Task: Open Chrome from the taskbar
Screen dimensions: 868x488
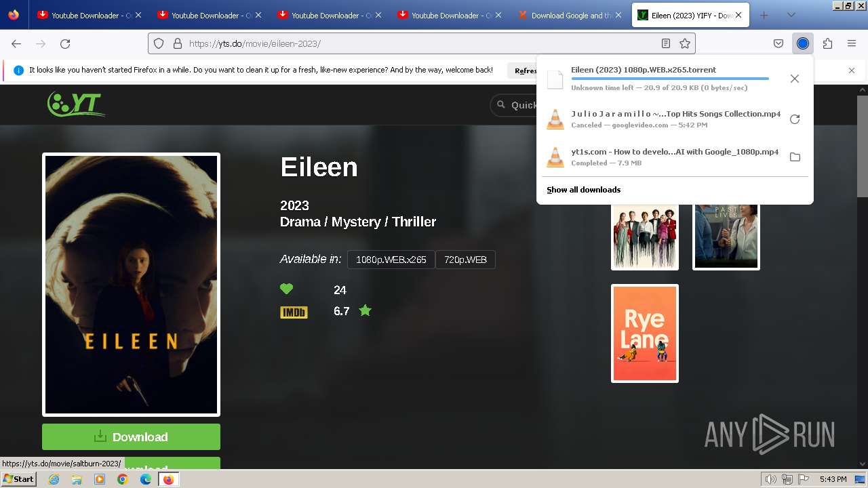Action: pos(123,479)
